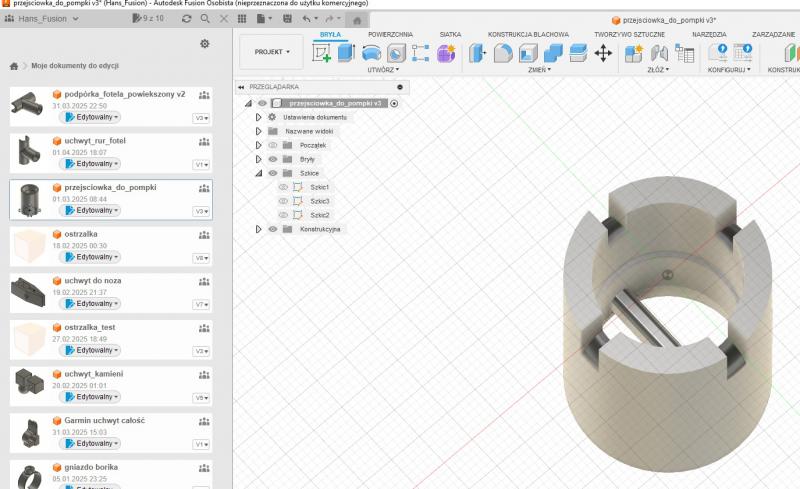Viewport: 800px width, 489px height.
Task: Open search in the data panel
Action: click(x=205, y=19)
